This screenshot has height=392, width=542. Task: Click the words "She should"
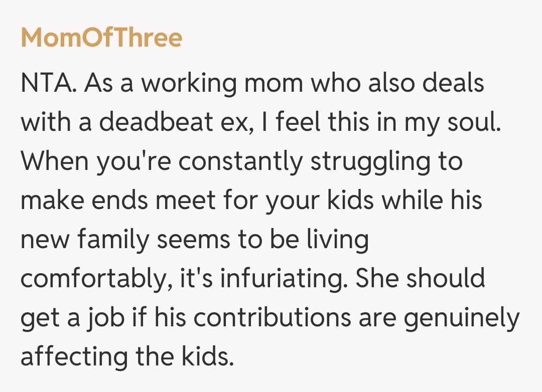click(421, 278)
